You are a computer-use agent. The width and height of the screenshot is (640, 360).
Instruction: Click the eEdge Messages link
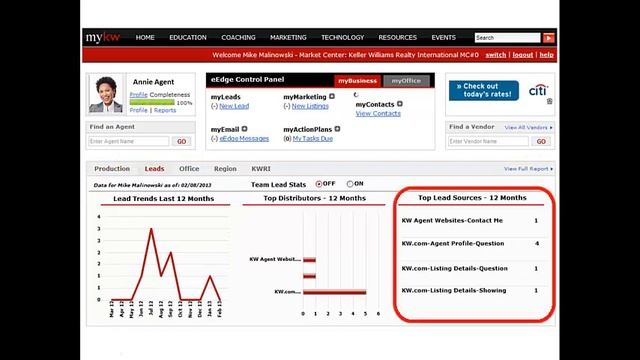(x=244, y=139)
